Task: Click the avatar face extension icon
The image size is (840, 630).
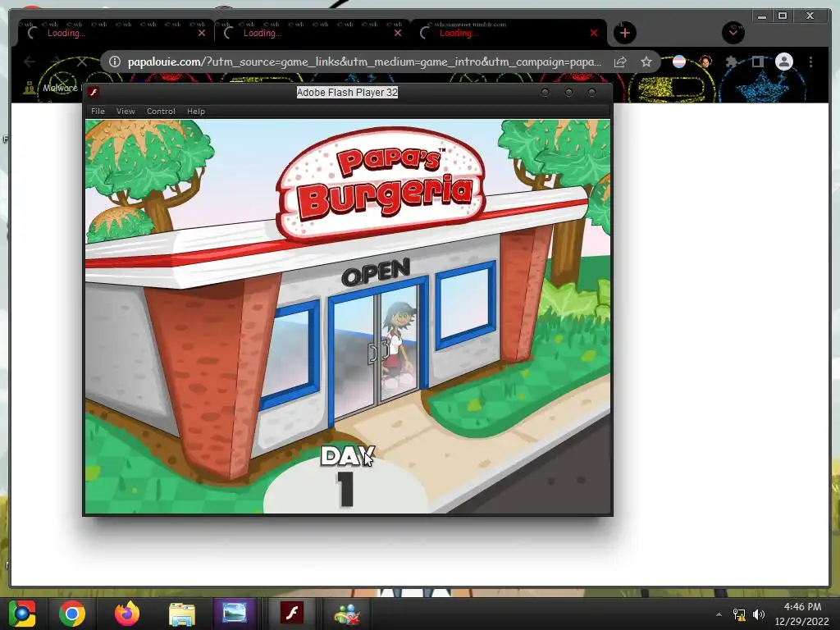Action: pyautogui.click(x=706, y=62)
